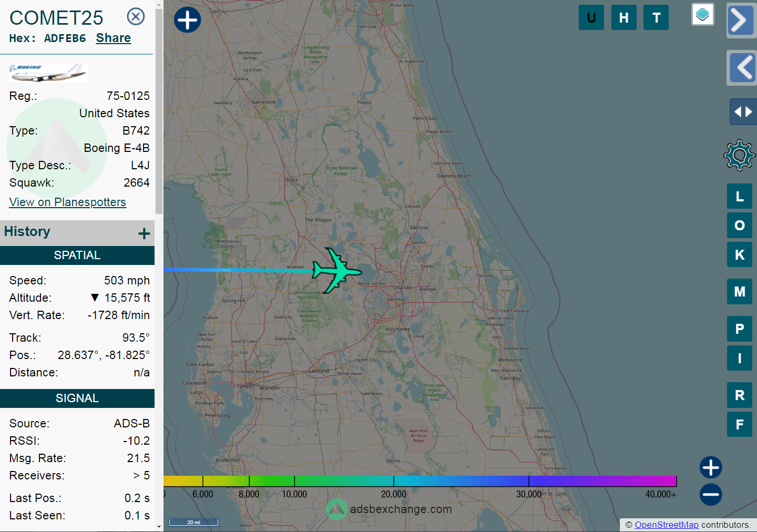Select the teal aircraft icon on map
The image size is (757, 532).
pos(336,270)
